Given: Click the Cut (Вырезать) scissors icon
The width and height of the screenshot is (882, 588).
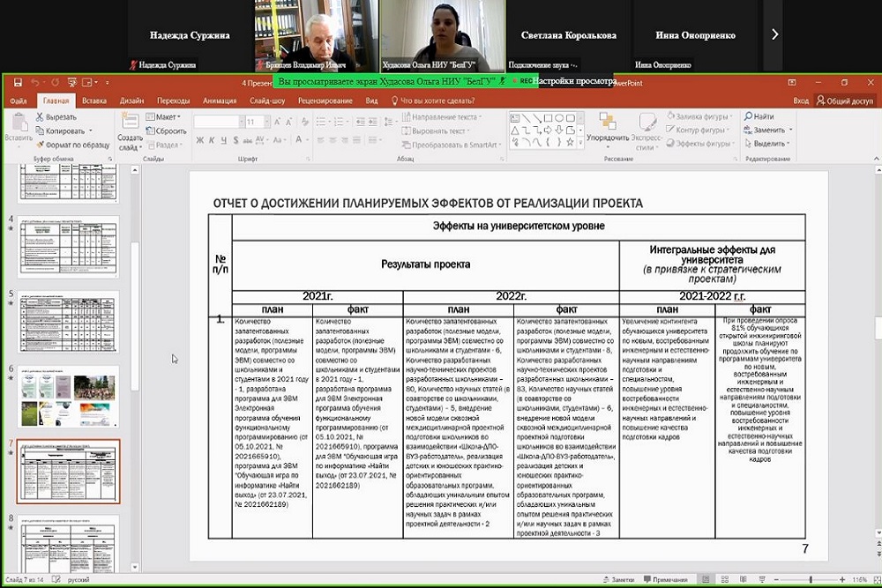Looking at the screenshot, I should (x=41, y=116).
